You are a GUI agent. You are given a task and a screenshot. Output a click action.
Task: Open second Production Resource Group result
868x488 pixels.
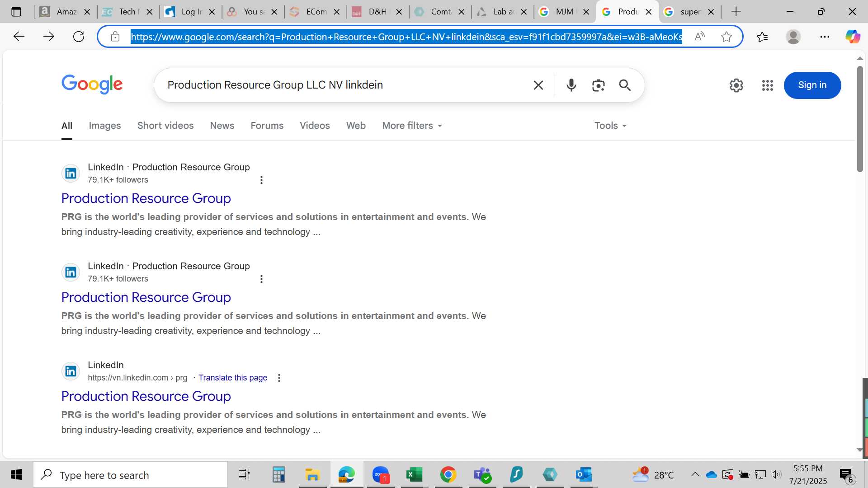146,297
